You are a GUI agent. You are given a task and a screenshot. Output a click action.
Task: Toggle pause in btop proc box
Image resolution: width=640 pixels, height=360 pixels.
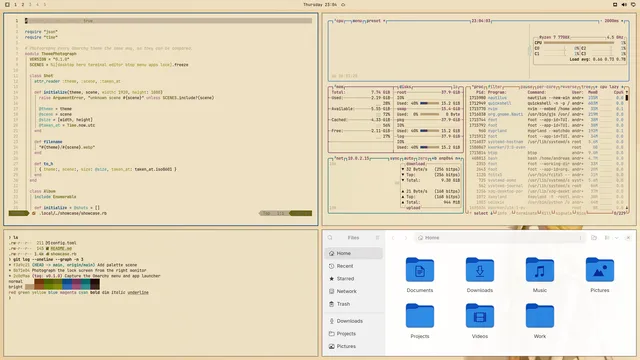527,87
